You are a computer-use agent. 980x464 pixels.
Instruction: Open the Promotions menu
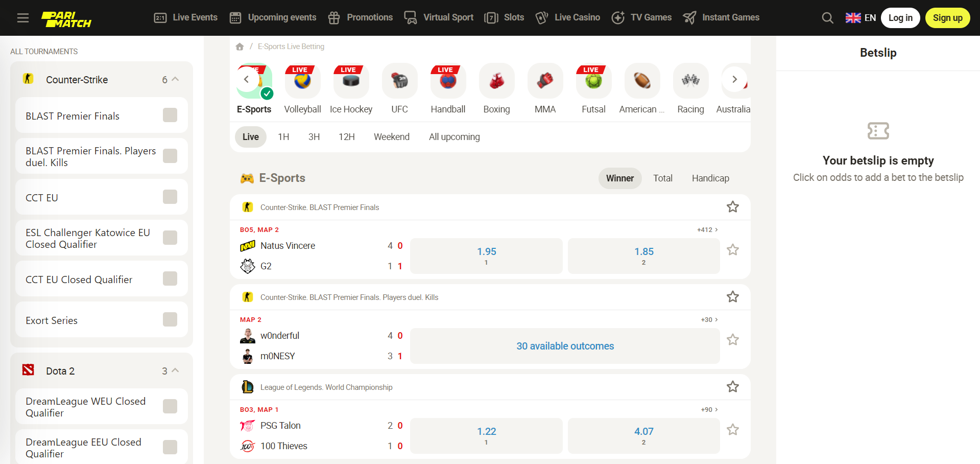pyautogui.click(x=360, y=17)
